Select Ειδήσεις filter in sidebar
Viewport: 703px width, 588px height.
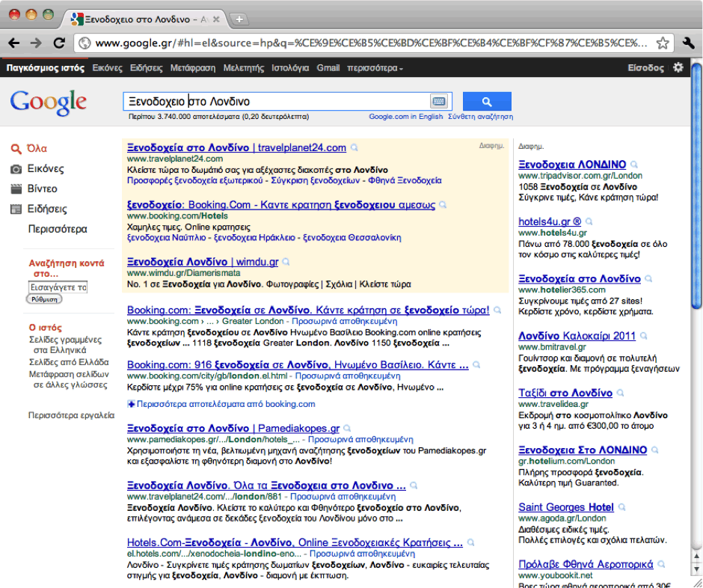pyautogui.click(x=39, y=209)
